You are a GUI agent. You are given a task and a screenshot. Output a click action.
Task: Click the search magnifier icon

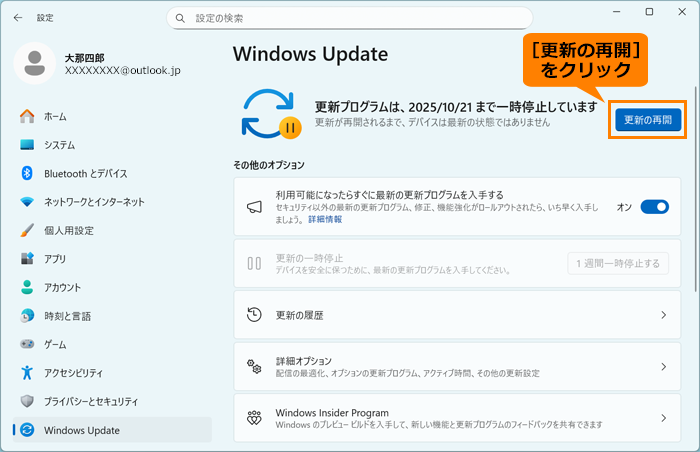180,18
